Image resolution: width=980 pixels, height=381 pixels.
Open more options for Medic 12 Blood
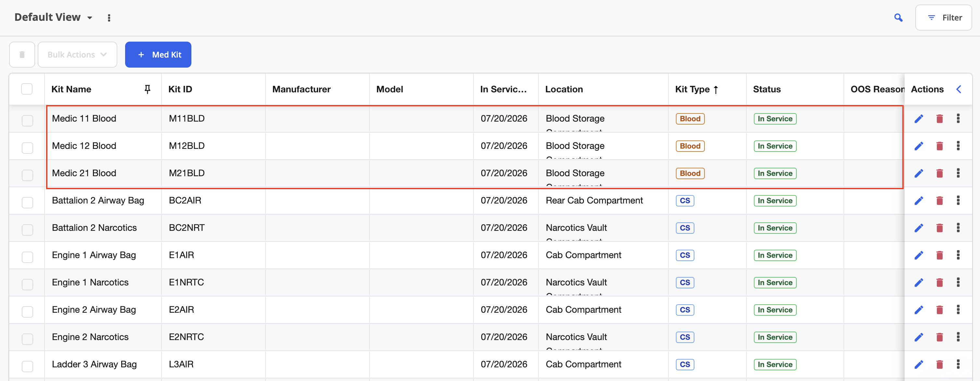pyautogui.click(x=958, y=146)
